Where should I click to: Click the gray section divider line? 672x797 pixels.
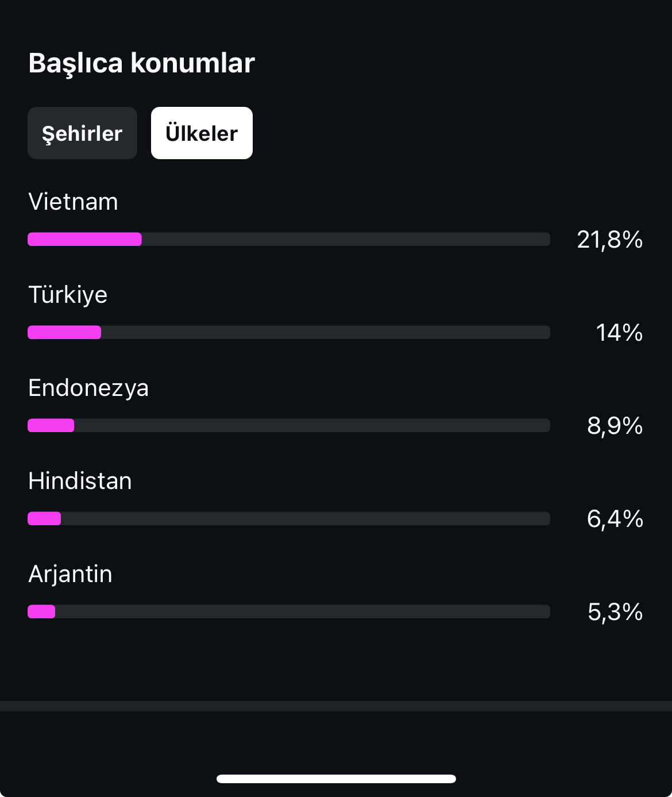tap(336, 706)
